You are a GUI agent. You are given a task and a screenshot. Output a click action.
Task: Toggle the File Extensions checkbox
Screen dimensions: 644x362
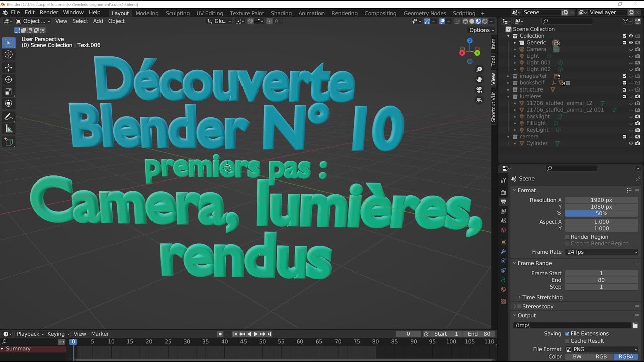(x=567, y=334)
